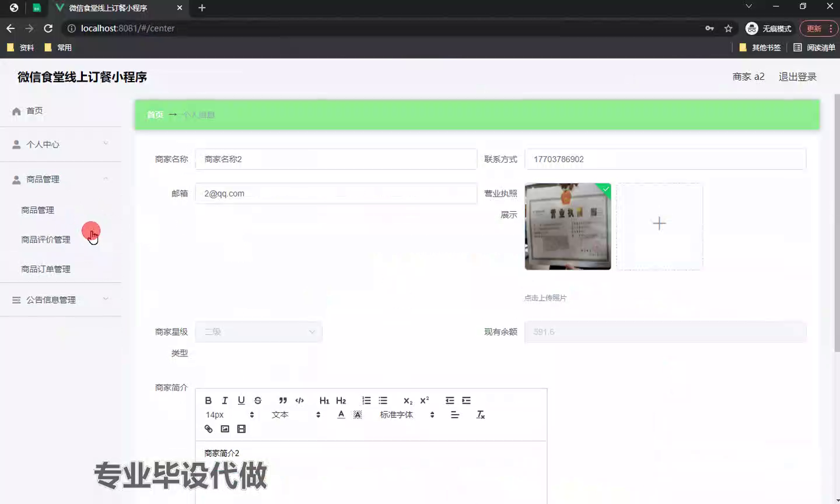Insert a video in editor

[x=242, y=429]
